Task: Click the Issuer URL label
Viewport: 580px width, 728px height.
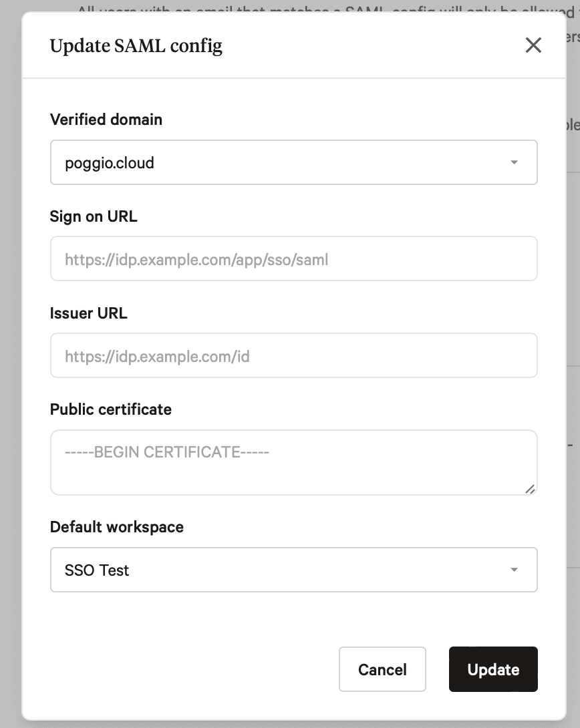Action: [89, 313]
